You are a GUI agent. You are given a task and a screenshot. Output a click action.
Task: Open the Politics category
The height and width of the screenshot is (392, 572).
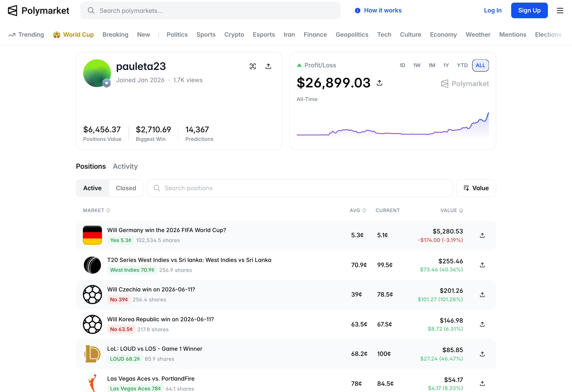tap(177, 35)
